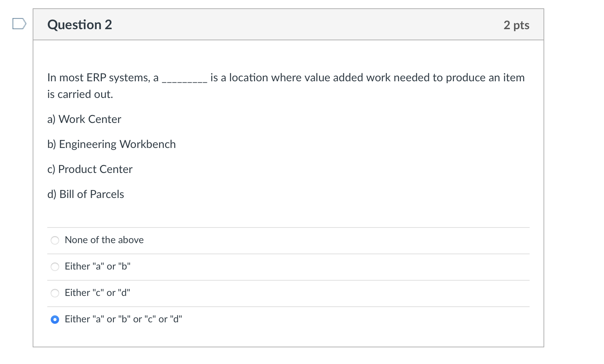Click the "d) Bill of Parcels" option text
The image size is (604, 364).
click(86, 194)
